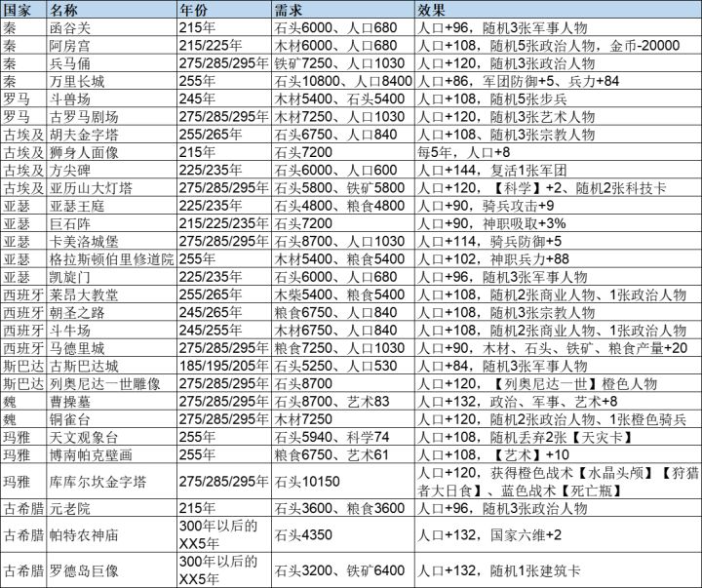Select the cell '斗牛场'
Viewport: 702px width, 588px height.
pyautogui.click(x=111, y=331)
